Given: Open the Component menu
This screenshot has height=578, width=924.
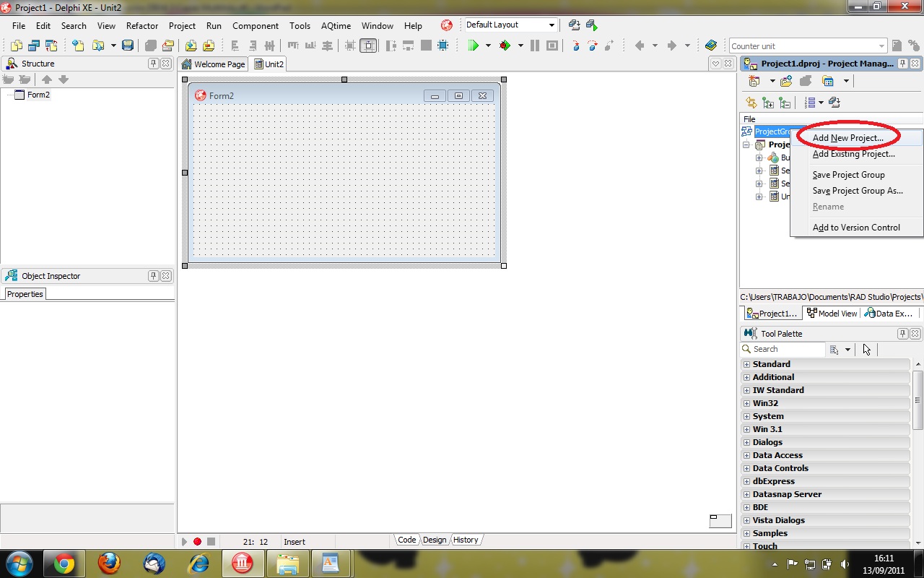Looking at the screenshot, I should tap(256, 25).
